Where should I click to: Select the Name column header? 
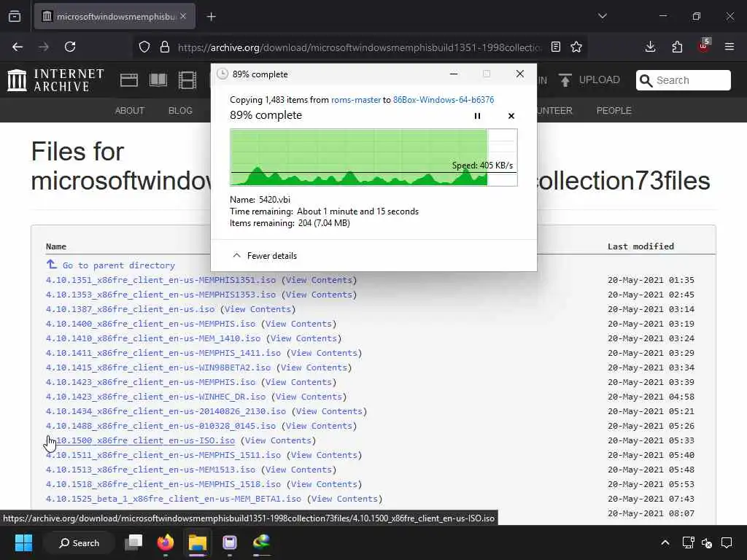(55, 246)
